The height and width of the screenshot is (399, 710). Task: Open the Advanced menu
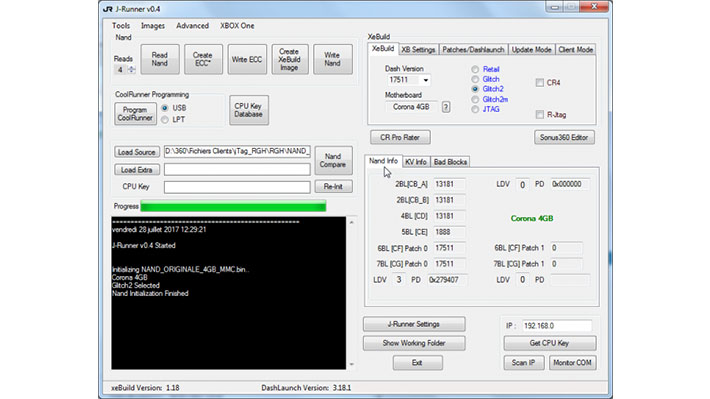[x=192, y=26]
